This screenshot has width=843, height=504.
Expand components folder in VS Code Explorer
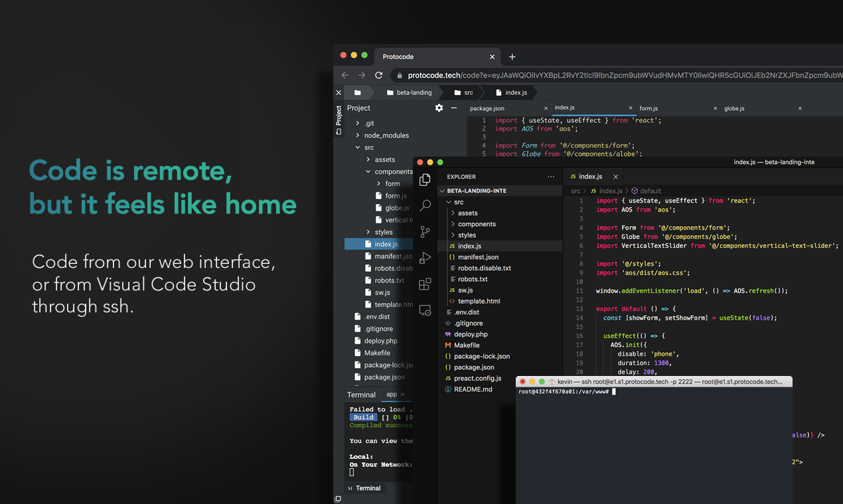pyautogui.click(x=453, y=224)
